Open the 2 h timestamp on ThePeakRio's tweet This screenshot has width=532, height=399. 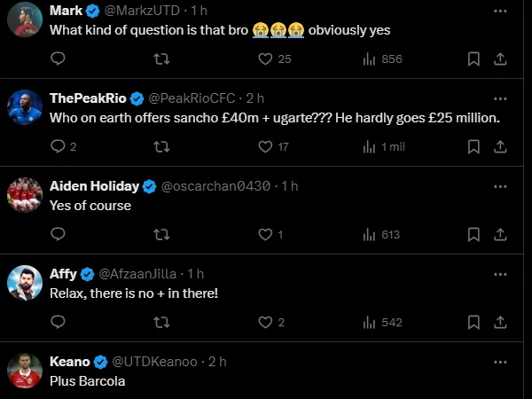click(x=255, y=98)
